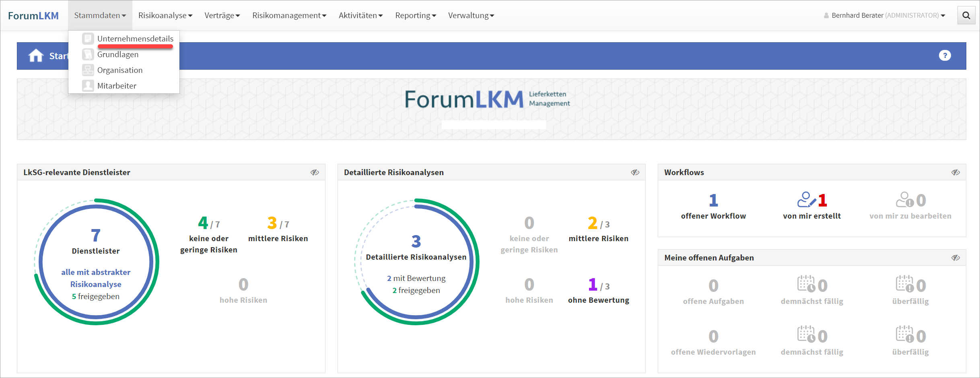Open the Reporting dropdown menu

tap(415, 15)
